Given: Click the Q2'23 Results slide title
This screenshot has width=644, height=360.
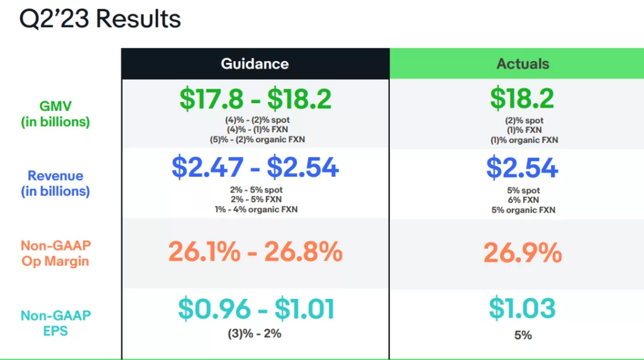Looking at the screenshot, I should pyautogui.click(x=100, y=19).
